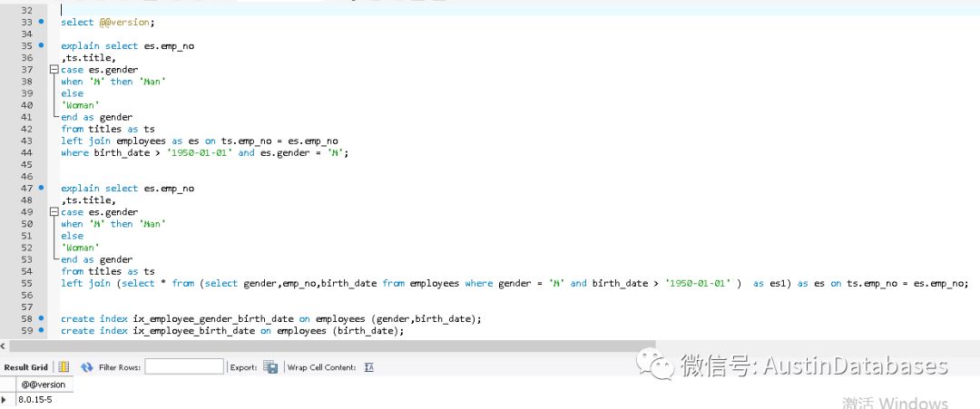Click the statement marker dot on line 58
Image resolution: width=980 pixels, height=409 pixels.
click(x=41, y=318)
